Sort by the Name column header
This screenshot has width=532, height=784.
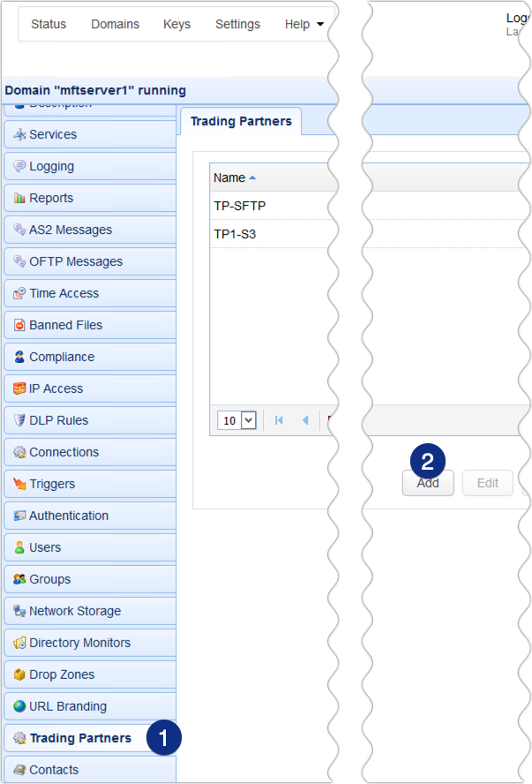pos(230,177)
